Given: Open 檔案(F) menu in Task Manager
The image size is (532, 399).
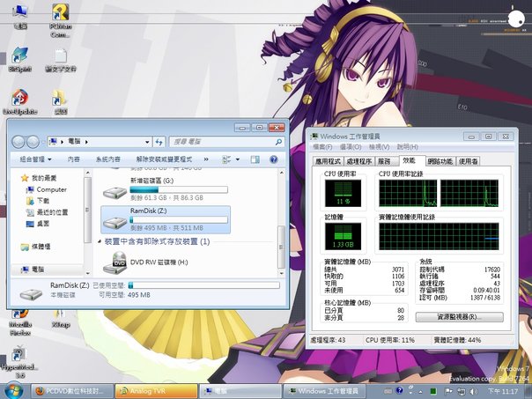Looking at the screenshot, I should (x=322, y=147).
